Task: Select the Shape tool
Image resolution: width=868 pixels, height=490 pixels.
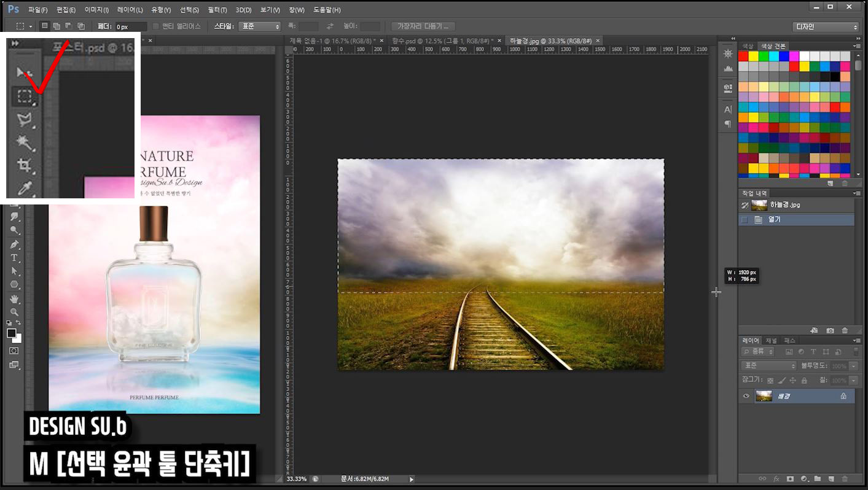Action: (x=14, y=285)
